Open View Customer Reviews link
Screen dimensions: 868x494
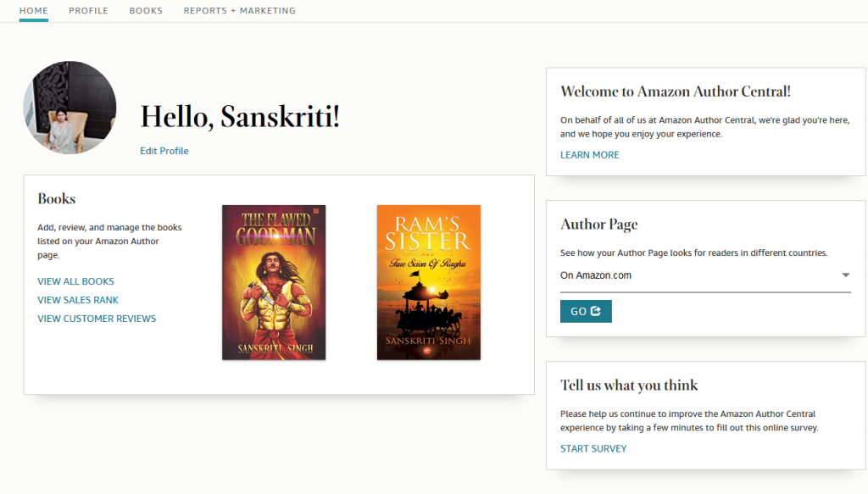click(97, 319)
